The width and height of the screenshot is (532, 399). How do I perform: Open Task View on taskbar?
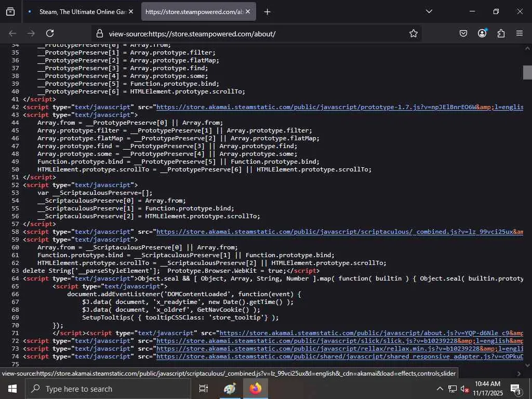tap(204, 389)
